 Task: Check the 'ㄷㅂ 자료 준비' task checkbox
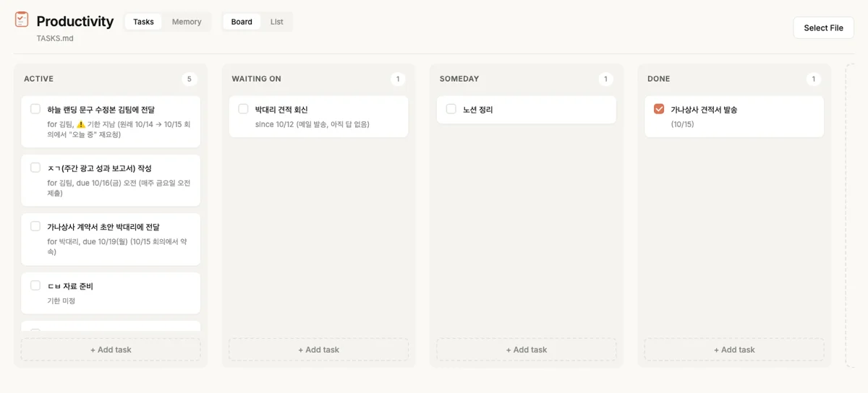pyautogui.click(x=35, y=285)
